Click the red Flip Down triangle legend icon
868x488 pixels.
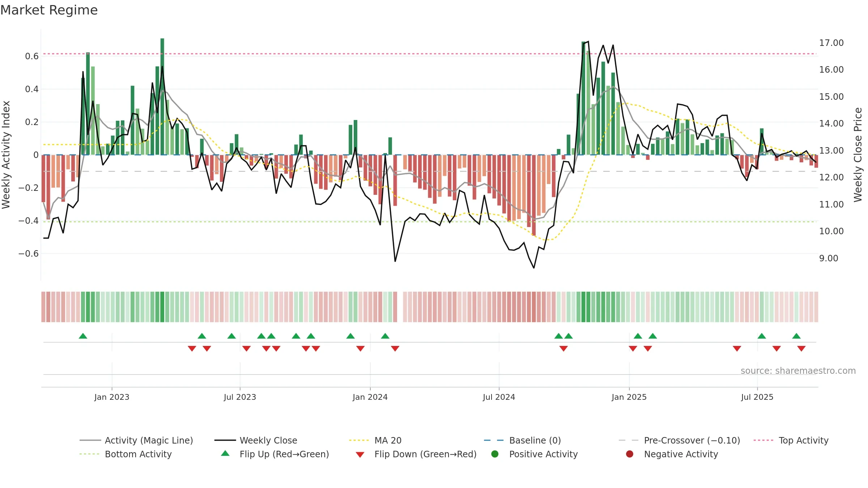click(360, 454)
